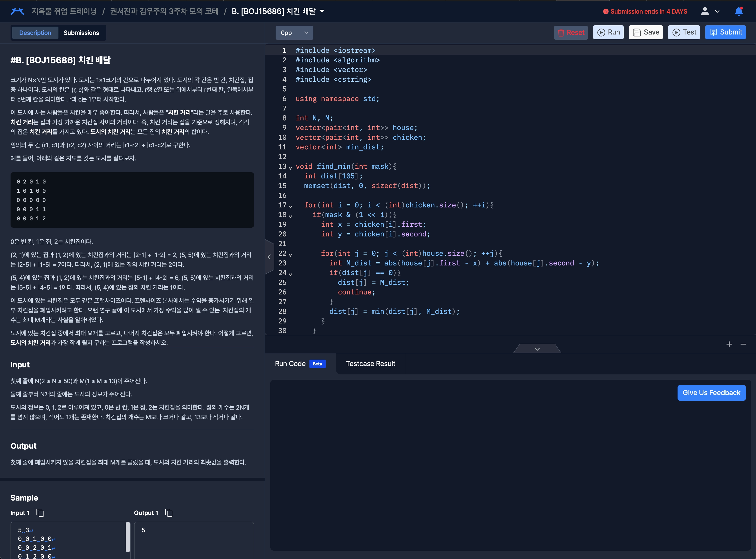Open the 지옥불 취업 트레이닝 breadcrumb
This screenshot has height=559, width=756.
64,11
